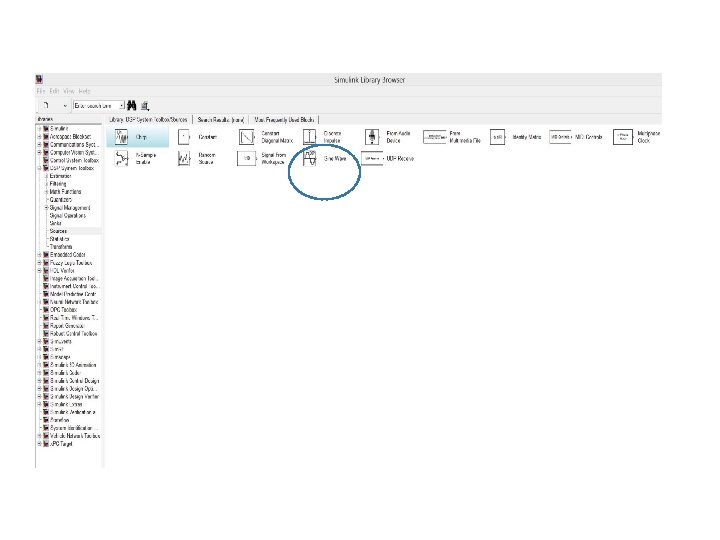The width and height of the screenshot is (720, 540).
Task: Open the View menu
Action: (x=68, y=91)
